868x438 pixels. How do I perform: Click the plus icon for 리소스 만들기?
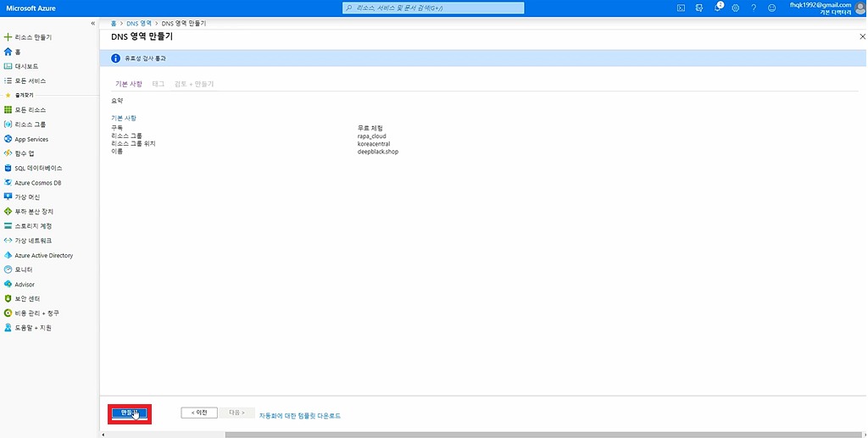8,37
